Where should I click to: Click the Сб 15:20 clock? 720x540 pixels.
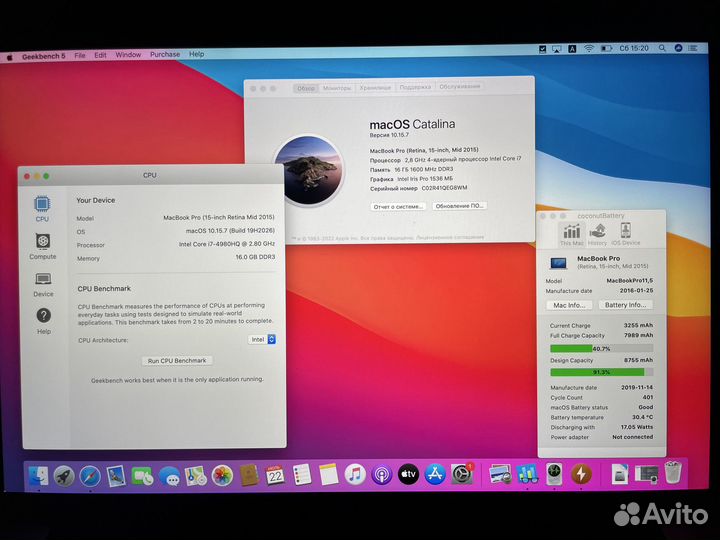click(634, 48)
